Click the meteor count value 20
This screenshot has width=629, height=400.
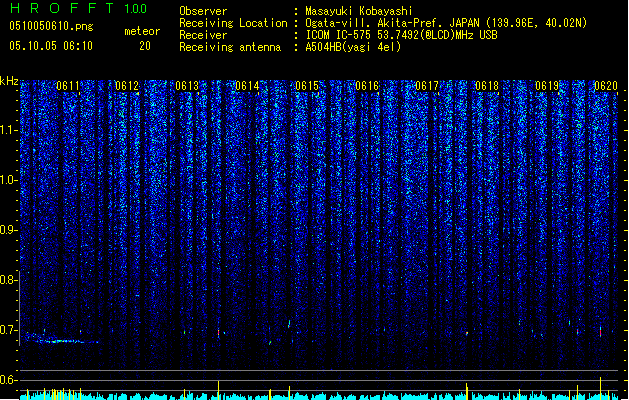pyautogui.click(x=145, y=46)
